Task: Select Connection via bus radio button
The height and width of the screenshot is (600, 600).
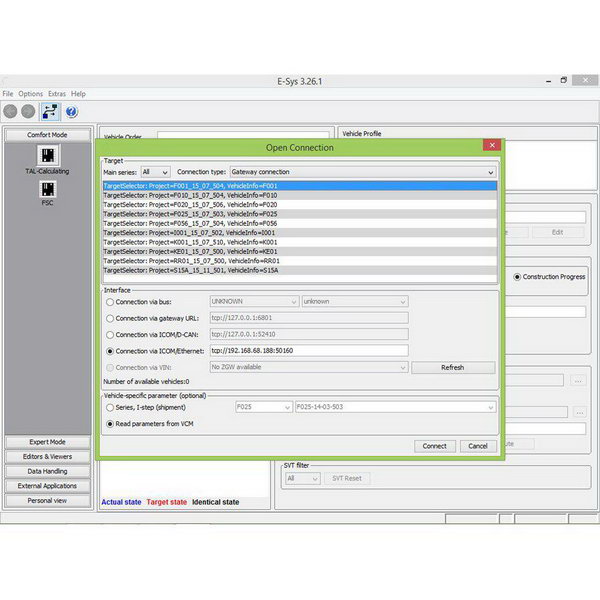Action: 110,302
